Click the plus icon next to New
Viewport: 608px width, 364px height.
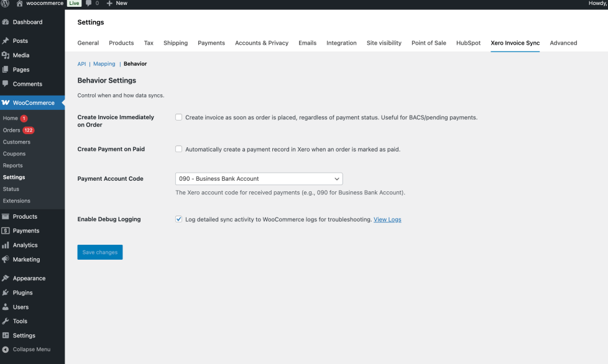109,3
